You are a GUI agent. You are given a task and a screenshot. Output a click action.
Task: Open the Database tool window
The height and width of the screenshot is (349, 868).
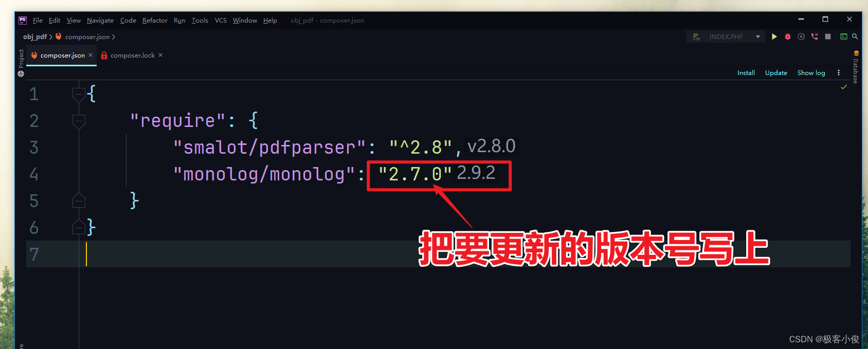856,67
